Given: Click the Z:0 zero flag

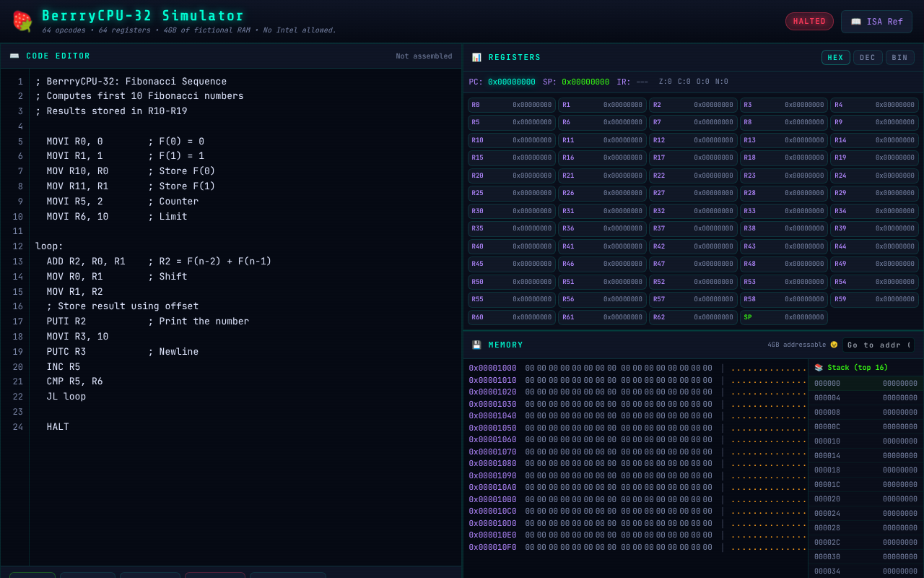Looking at the screenshot, I should 665,82.
